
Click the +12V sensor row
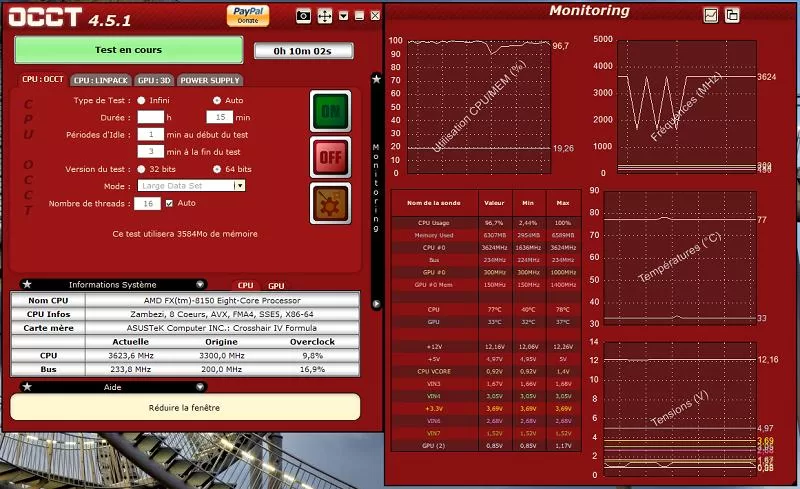486,347
